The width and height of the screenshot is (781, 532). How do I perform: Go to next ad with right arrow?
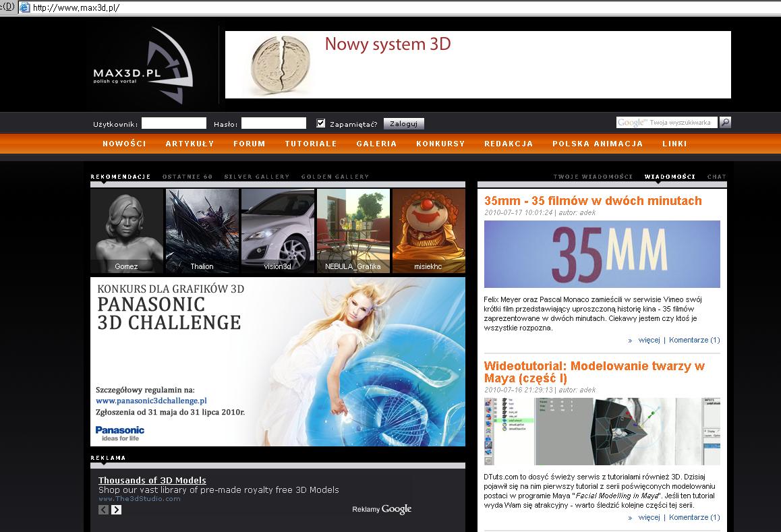(x=116, y=510)
